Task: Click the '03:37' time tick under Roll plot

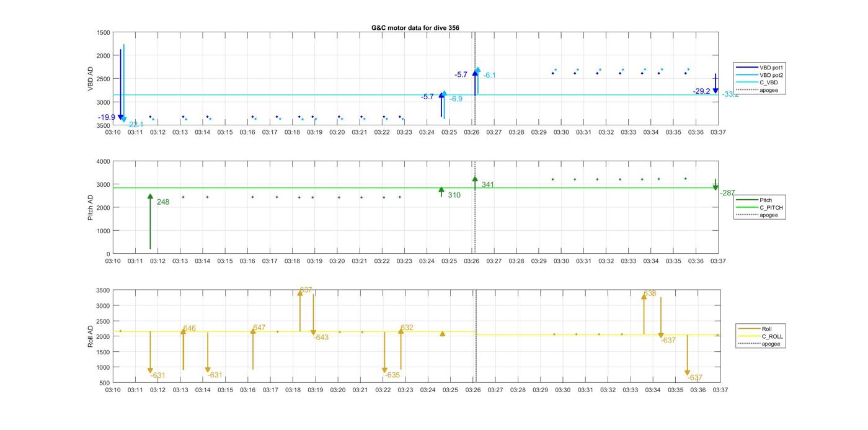Action: click(x=720, y=390)
